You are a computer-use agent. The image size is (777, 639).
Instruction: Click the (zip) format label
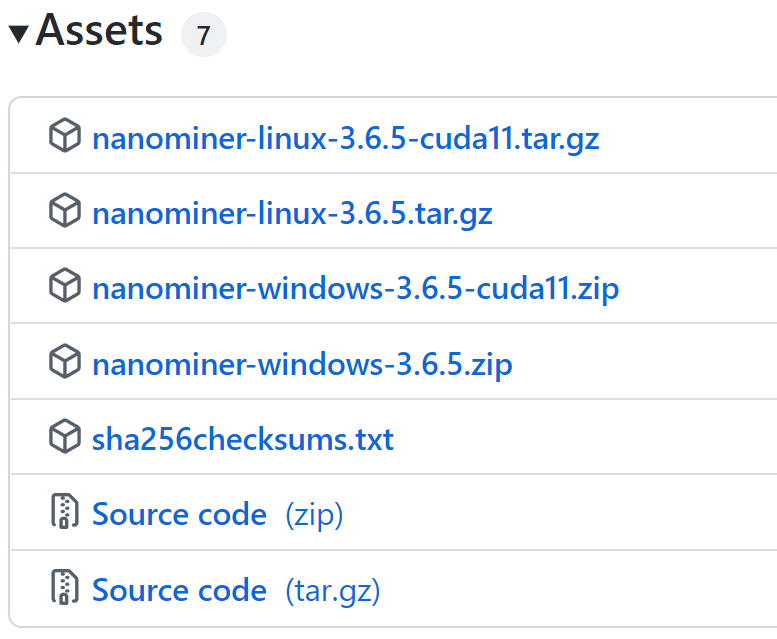tap(314, 514)
